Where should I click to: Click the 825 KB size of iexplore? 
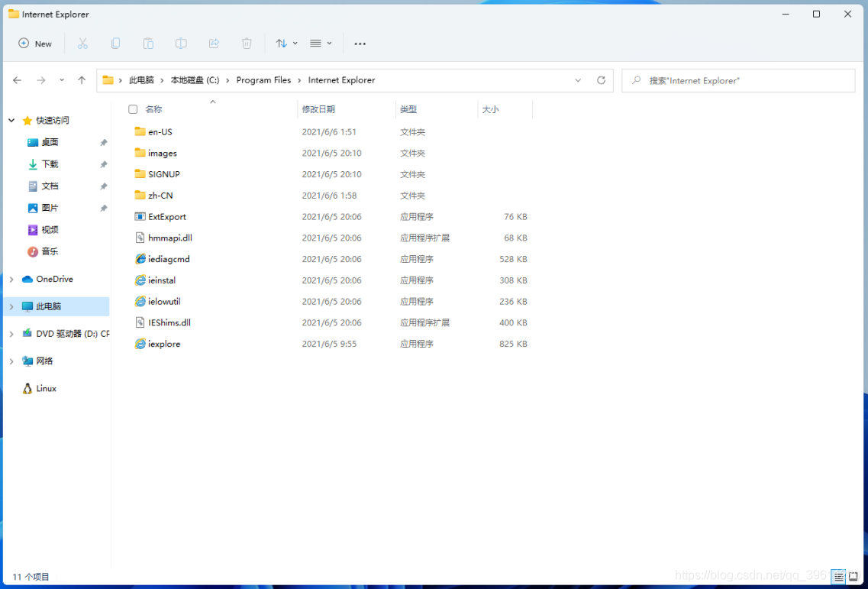point(513,344)
